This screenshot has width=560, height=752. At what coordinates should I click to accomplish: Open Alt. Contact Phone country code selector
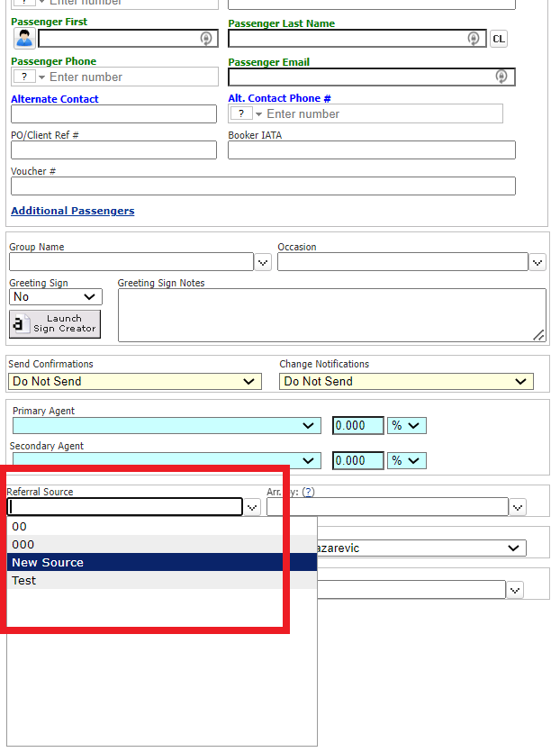pyautogui.click(x=246, y=114)
